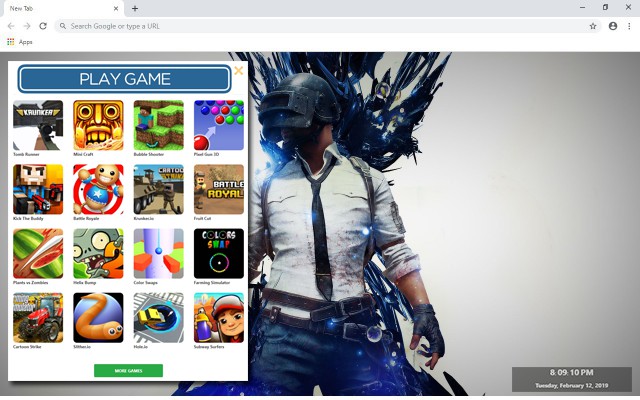The width and height of the screenshot is (640, 400).
Task: Open a new tab with the plus button
Action: pos(135,8)
